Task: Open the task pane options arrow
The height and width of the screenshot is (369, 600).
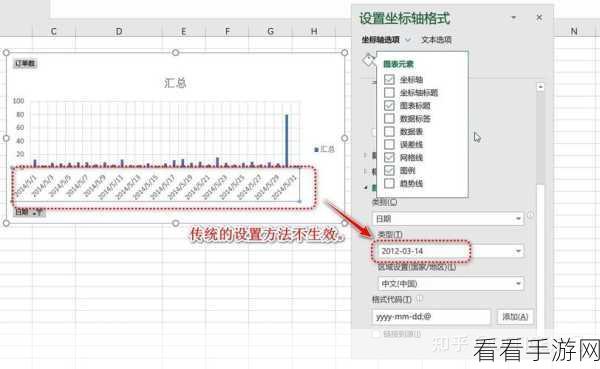Action: click(514, 17)
